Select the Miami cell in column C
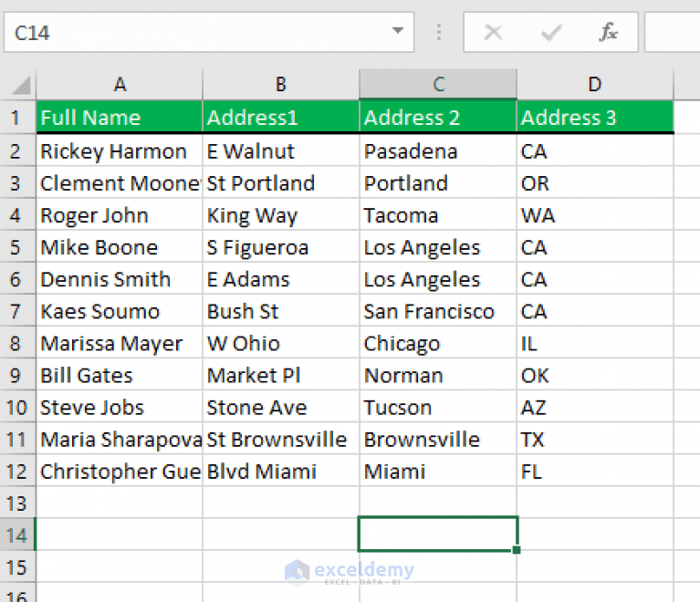Viewport: 700px width, 602px height. pyautogui.click(x=438, y=471)
